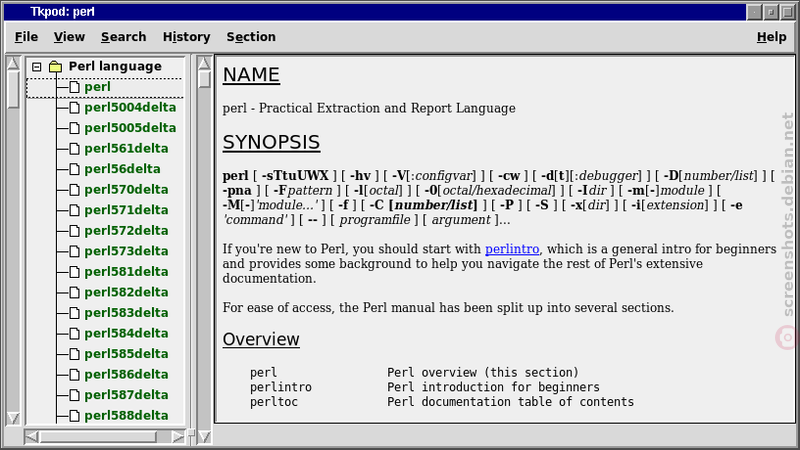Click the document icon beside perl56delta

74,169
